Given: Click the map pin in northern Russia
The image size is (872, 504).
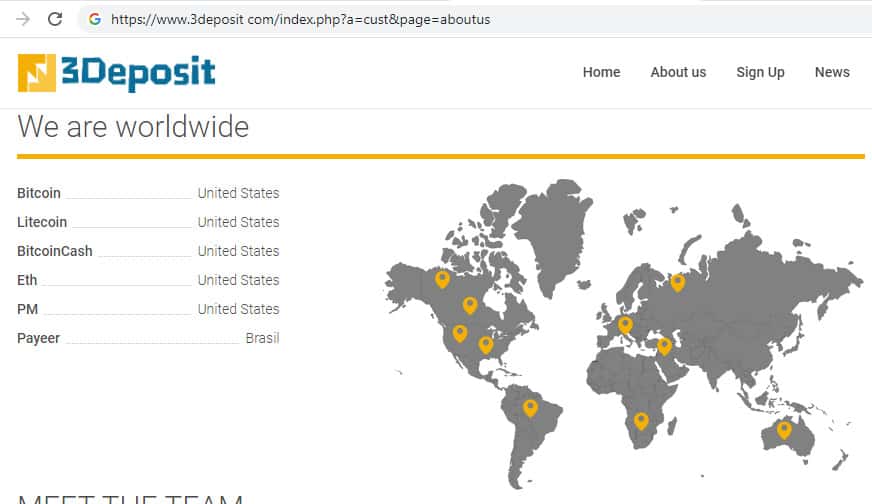Looking at the screenshot, I should point(677,283).
